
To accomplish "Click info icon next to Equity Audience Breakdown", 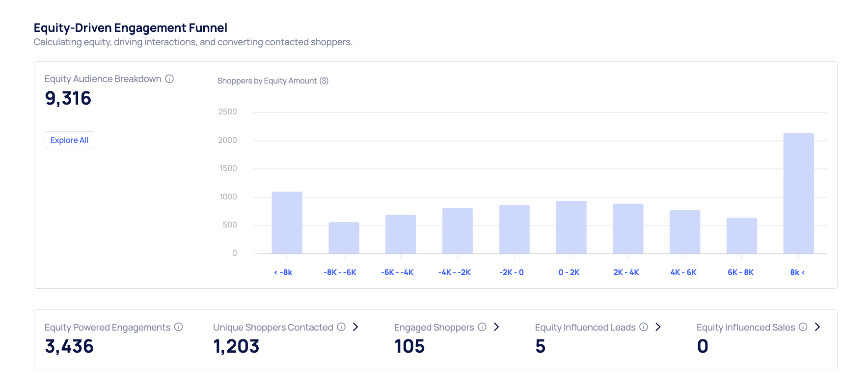I will pos(169,79).
